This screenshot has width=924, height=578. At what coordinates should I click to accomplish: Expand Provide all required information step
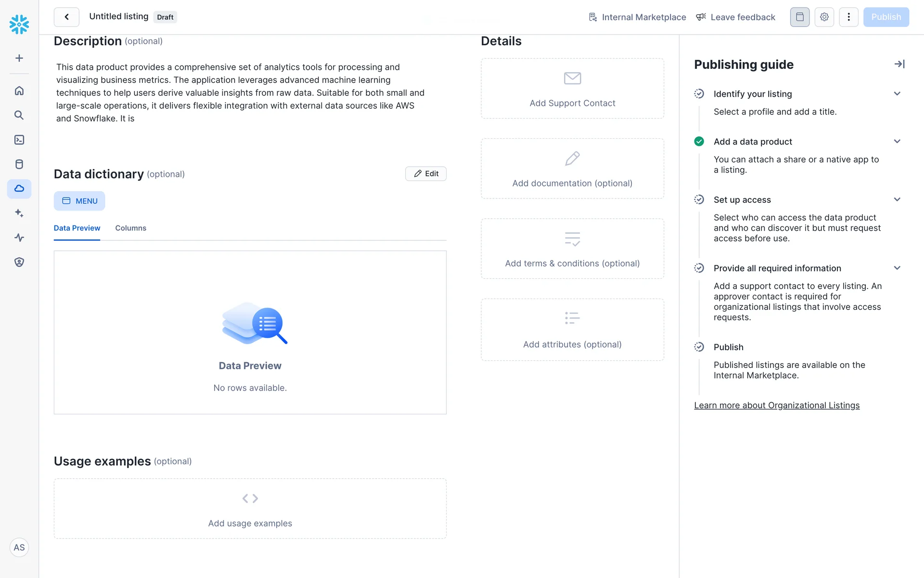(x=897, y=268)
